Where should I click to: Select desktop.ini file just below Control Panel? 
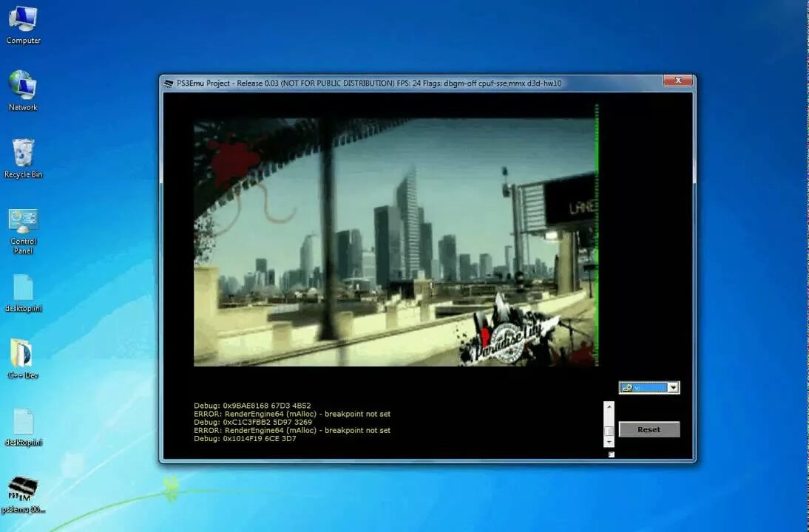coord(23,293)
